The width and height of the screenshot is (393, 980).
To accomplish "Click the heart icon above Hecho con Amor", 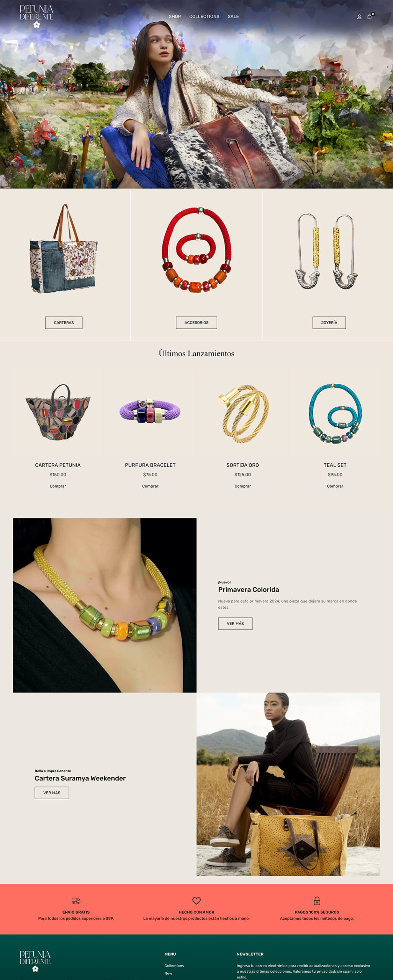I will [196, 901].
